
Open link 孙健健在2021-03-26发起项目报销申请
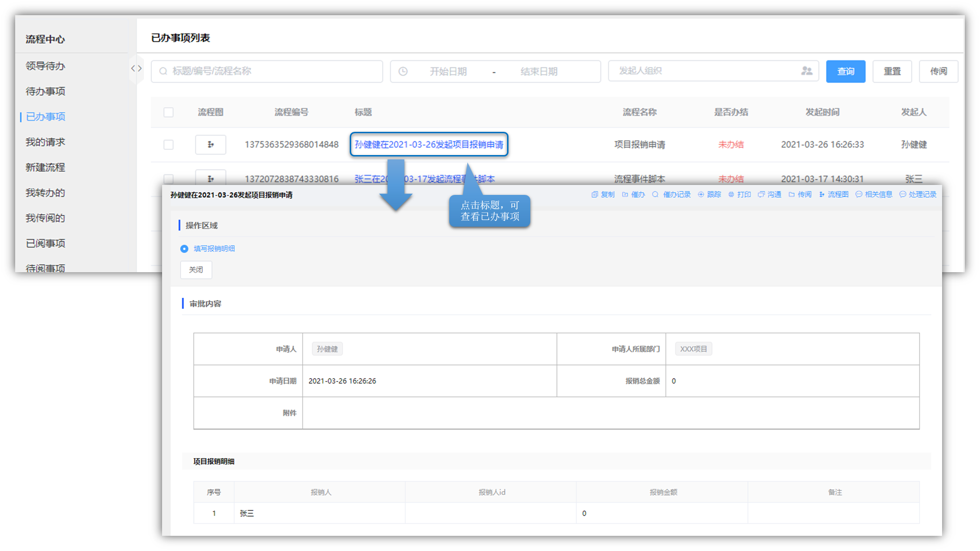tap(428, 145)
